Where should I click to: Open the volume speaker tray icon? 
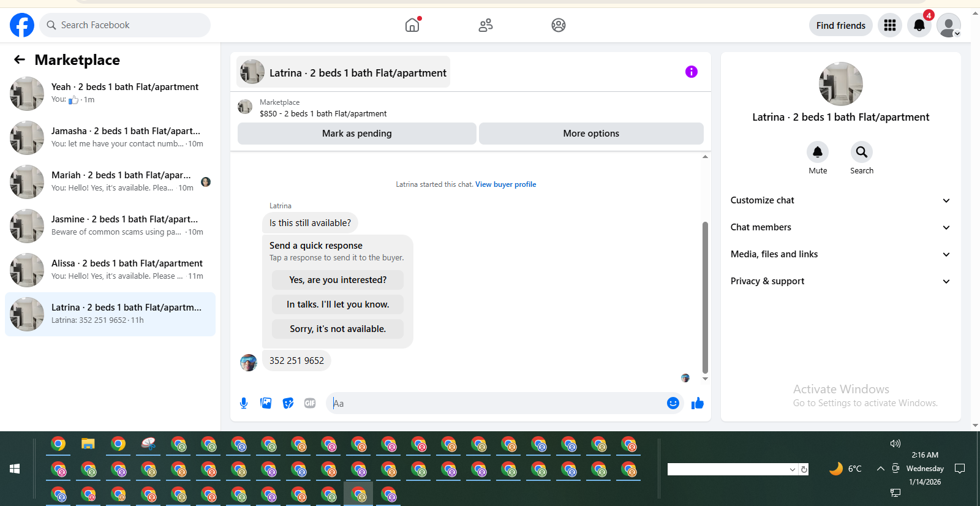pos(895,443)
